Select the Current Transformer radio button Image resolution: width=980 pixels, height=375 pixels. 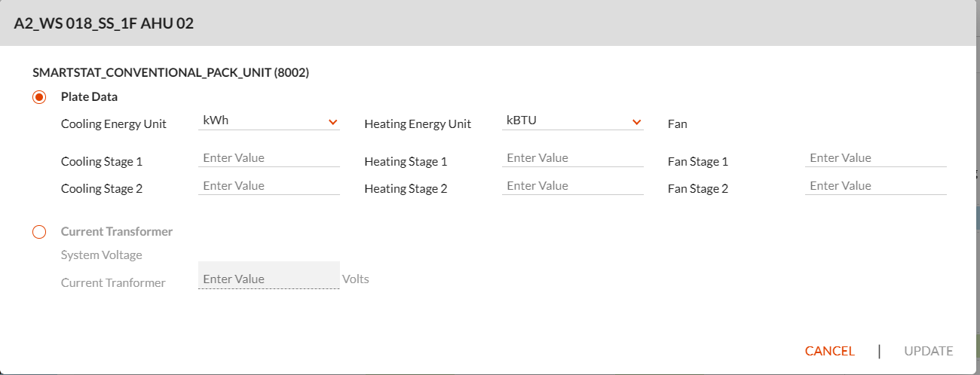[39, 232]
